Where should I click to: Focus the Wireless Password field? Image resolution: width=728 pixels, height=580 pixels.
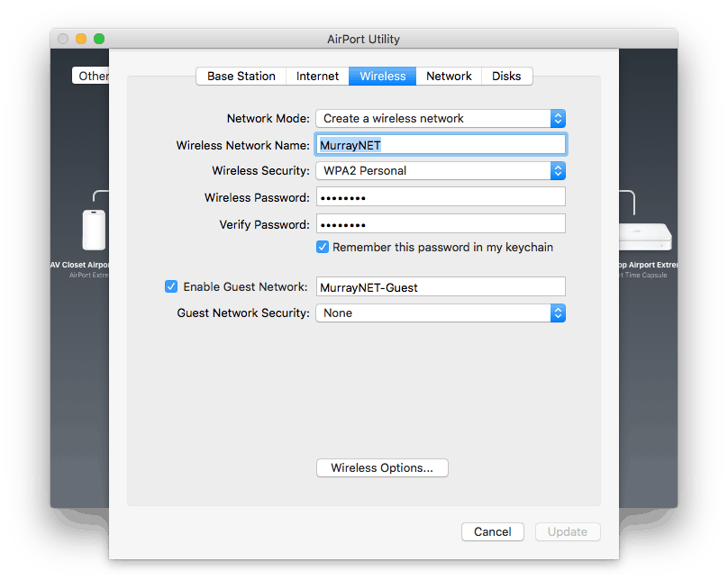[441, 197]
